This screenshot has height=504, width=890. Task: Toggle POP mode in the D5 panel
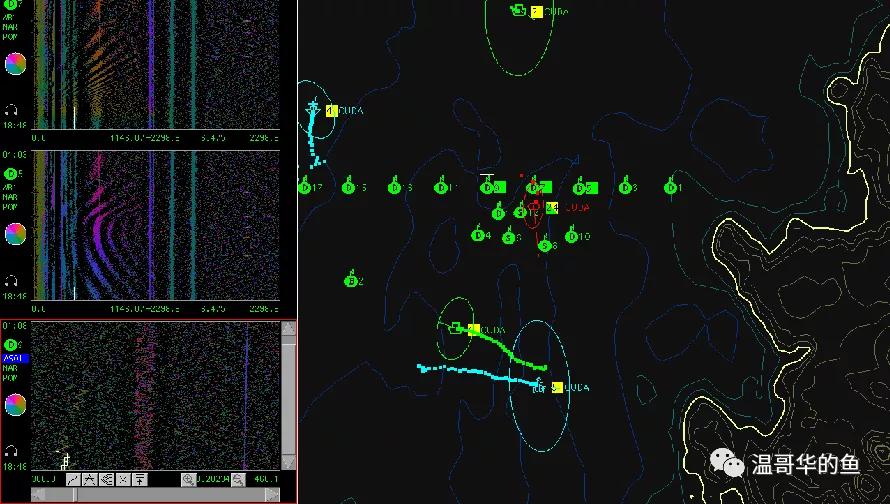coord(10,207)
